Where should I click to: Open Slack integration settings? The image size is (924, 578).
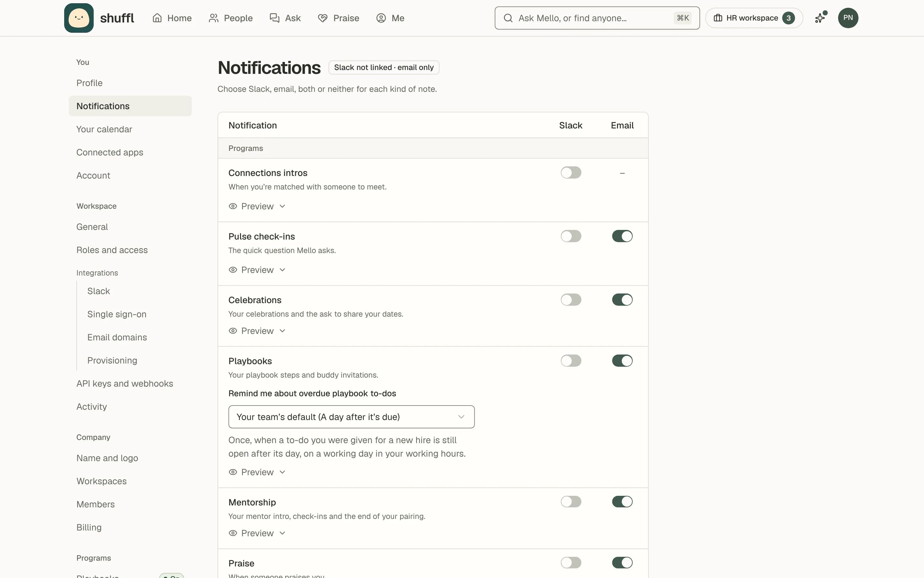(135, 291)
